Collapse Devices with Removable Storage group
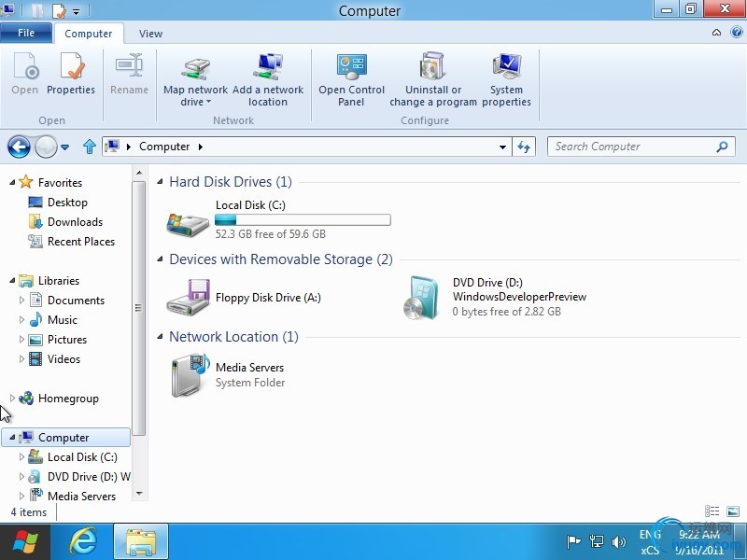This screenshot has height=560, width=747. coord(160,259)
